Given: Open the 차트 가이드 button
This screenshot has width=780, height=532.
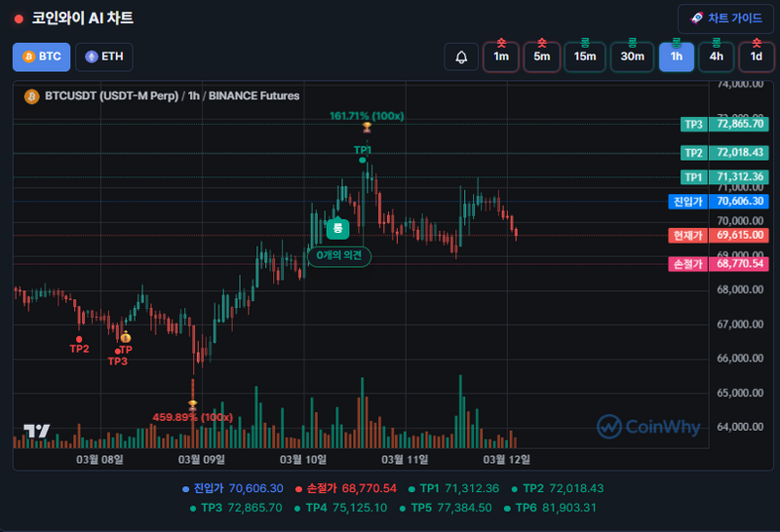Looking at the screenshot, I should coord(725,19).
